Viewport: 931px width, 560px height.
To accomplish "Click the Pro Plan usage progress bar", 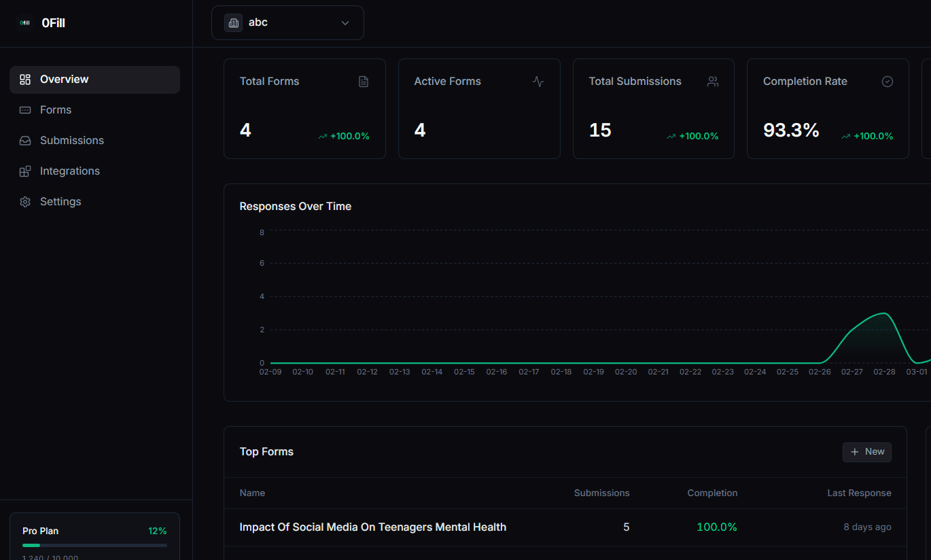I will 94,545.
